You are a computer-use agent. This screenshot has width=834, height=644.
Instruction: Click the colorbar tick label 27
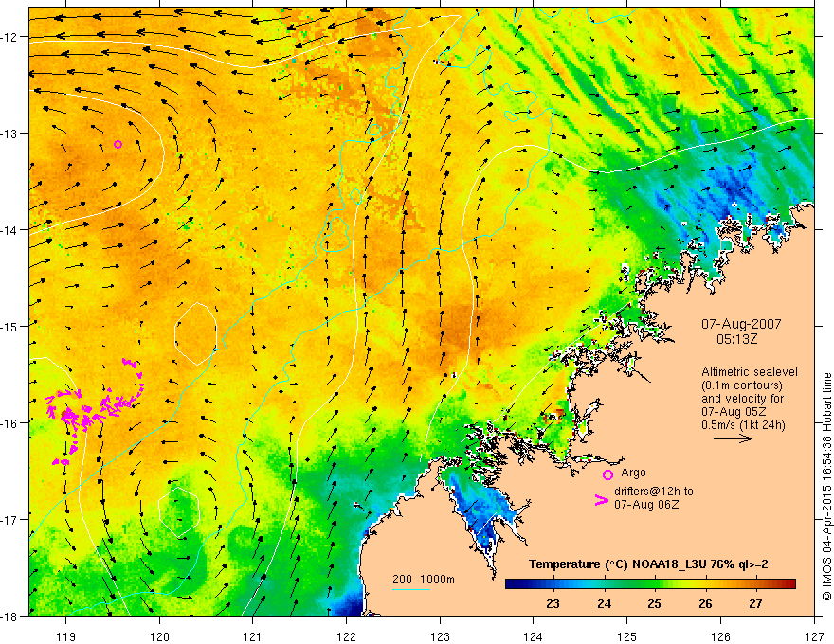(756, 603)
